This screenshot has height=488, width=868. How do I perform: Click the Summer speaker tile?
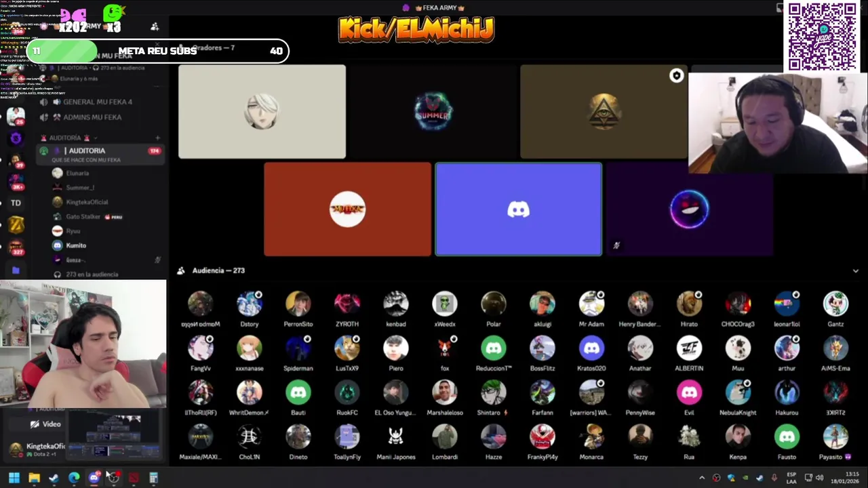433,112
